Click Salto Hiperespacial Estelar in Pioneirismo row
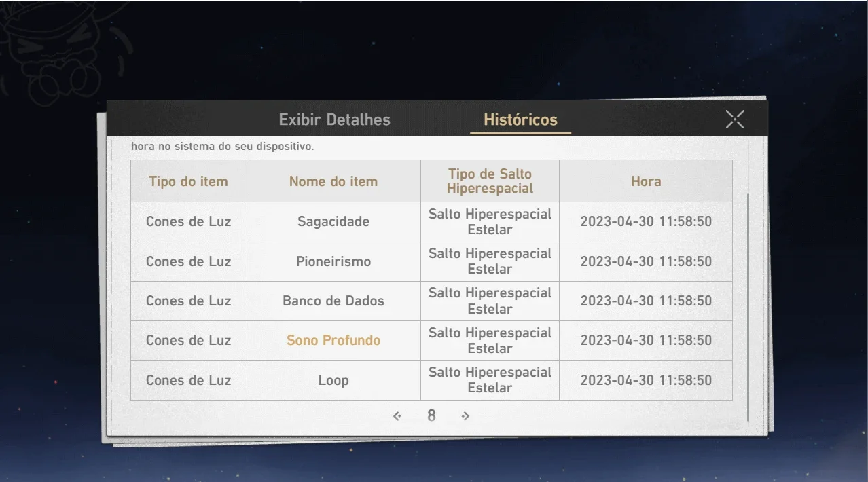868x482 pixels. 490,261
